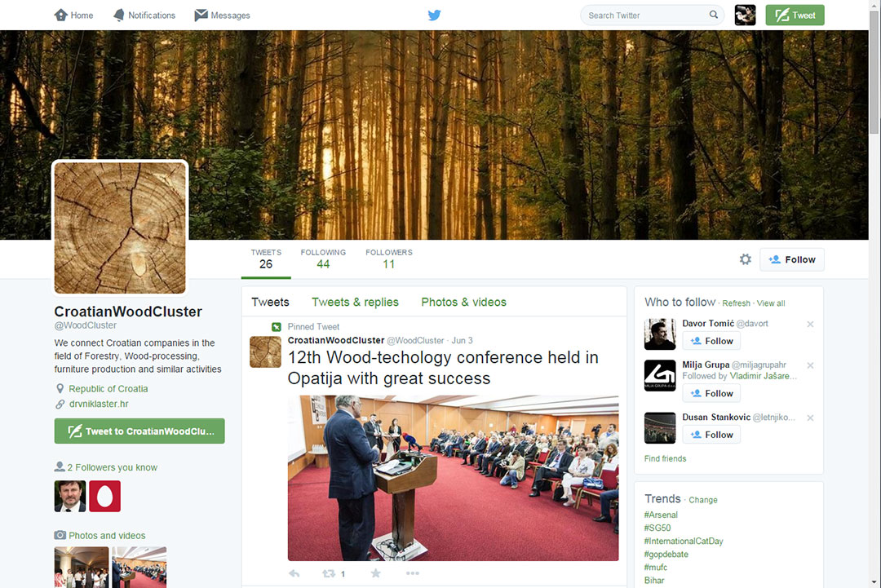Viewport: 881px width, 588px height.
Task: Follow CroatianWoodCluster from the profile header
Action: (x=792, y=259)
